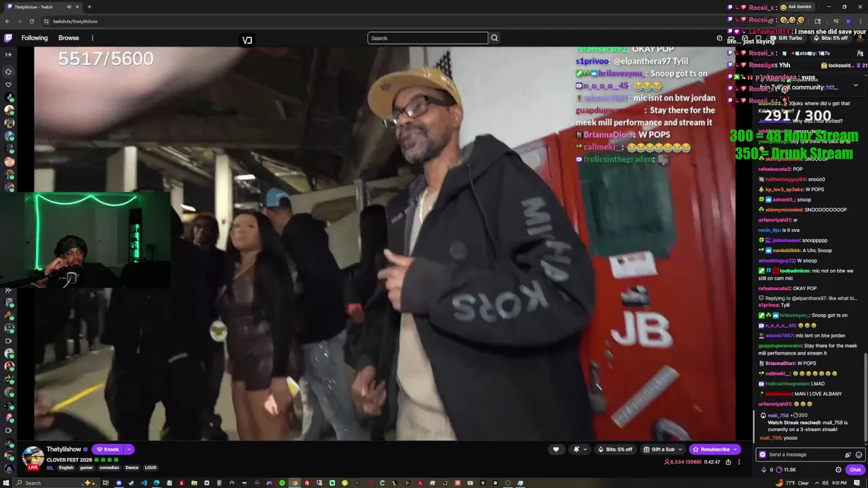
Task: Click the chat community users icon
Action: click(x=860, y=53)
